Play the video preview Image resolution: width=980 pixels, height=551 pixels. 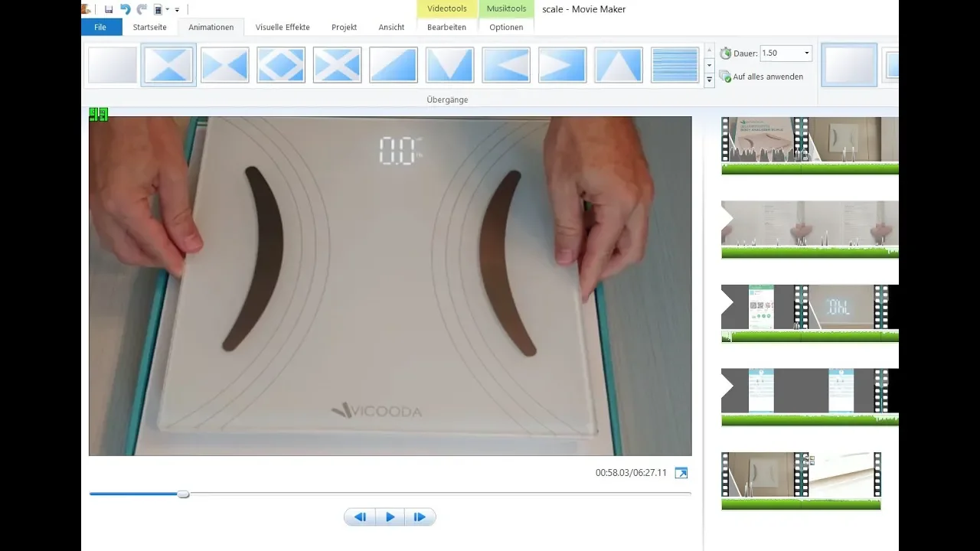390,517
